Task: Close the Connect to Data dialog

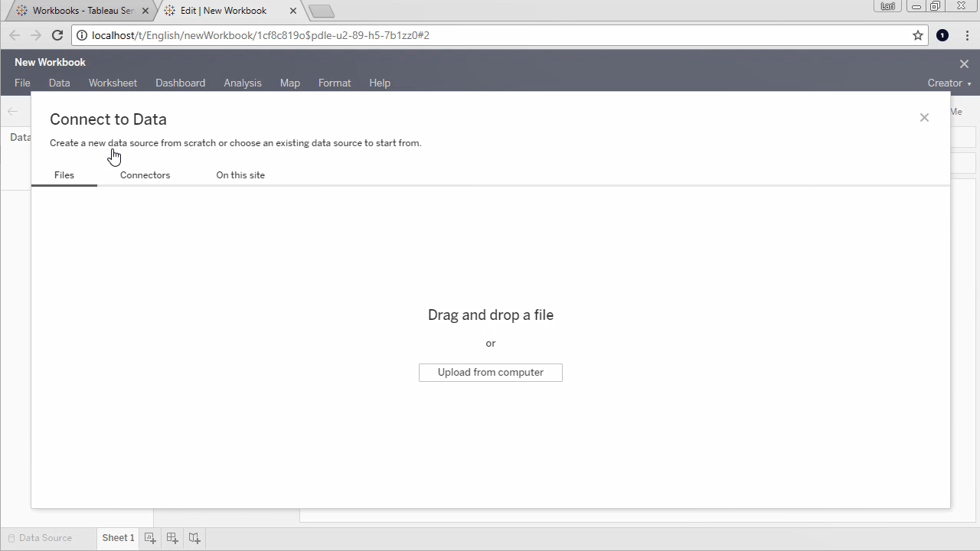Action: pos(924,118)
